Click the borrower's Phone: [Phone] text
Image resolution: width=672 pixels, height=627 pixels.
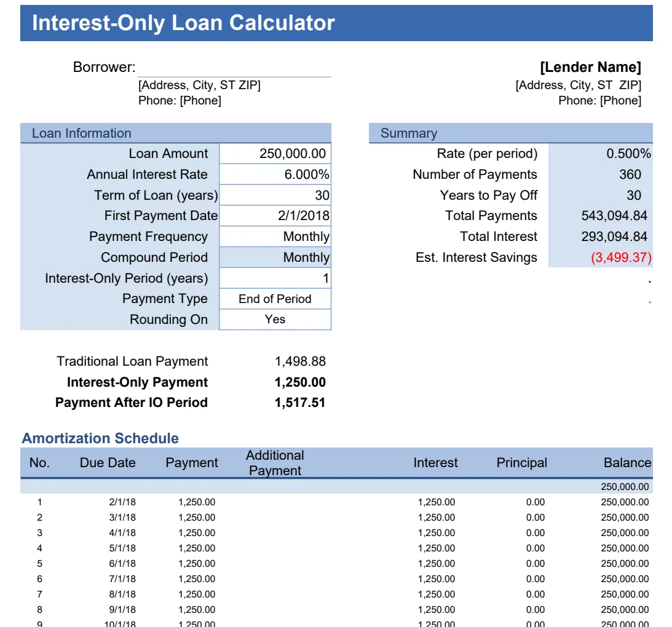(x=180, y=100)
